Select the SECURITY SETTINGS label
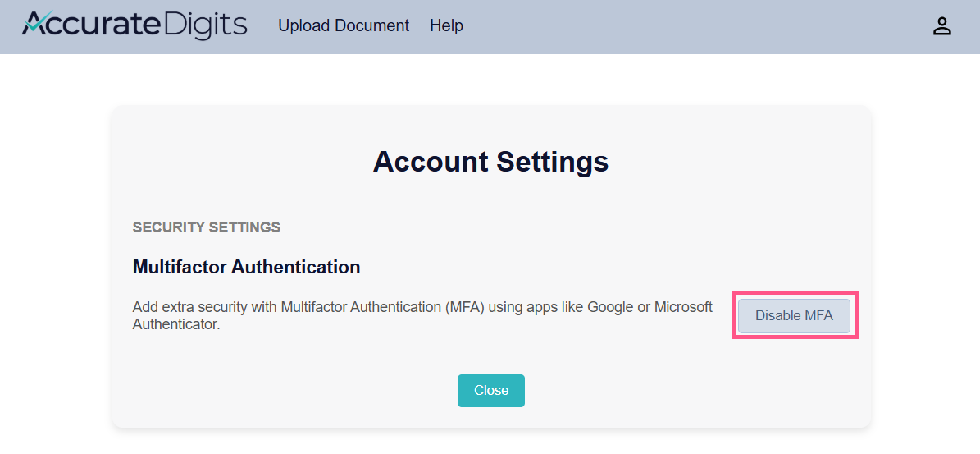The height and width of the screenshot is (454, 980). coord(206,227)
